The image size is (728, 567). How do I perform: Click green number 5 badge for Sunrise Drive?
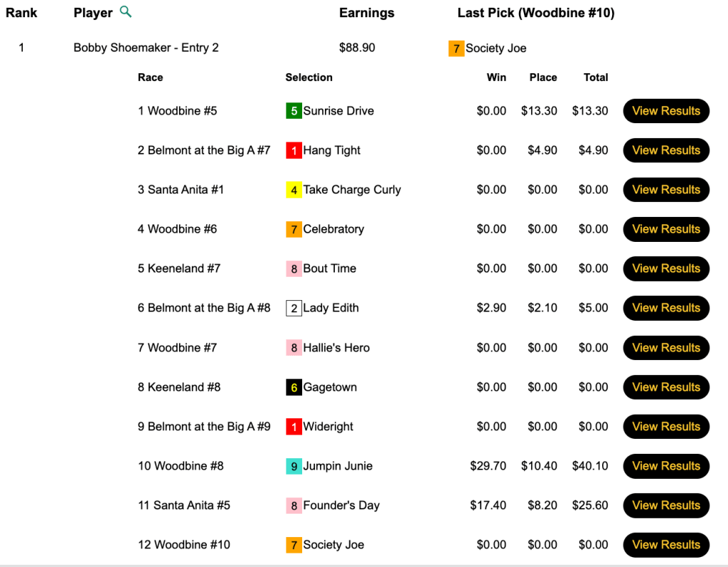(294, 111)
